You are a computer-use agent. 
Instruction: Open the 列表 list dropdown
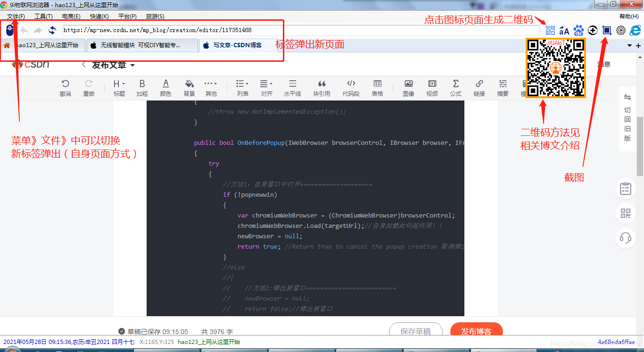tap(242, 88)
